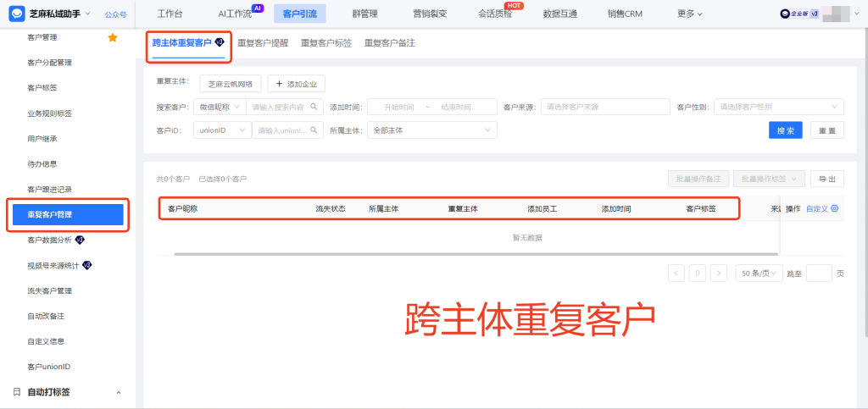Image resolution: width=868 pixels, height=409 pixels.
Task: Go to the next page arrow
Action: (719, 273)
